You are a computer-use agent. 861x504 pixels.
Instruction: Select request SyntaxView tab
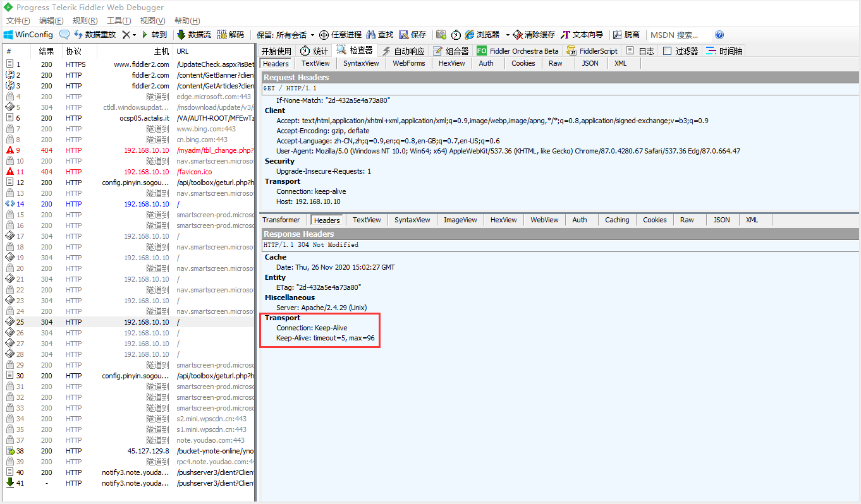point(361,63)
